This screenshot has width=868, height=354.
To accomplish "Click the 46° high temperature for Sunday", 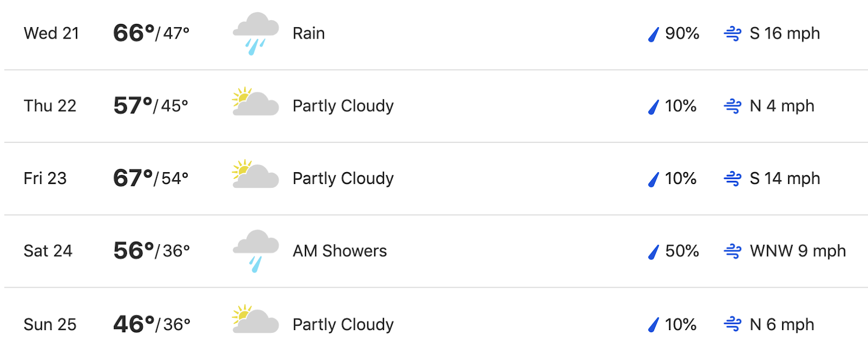I will point(133,324).
